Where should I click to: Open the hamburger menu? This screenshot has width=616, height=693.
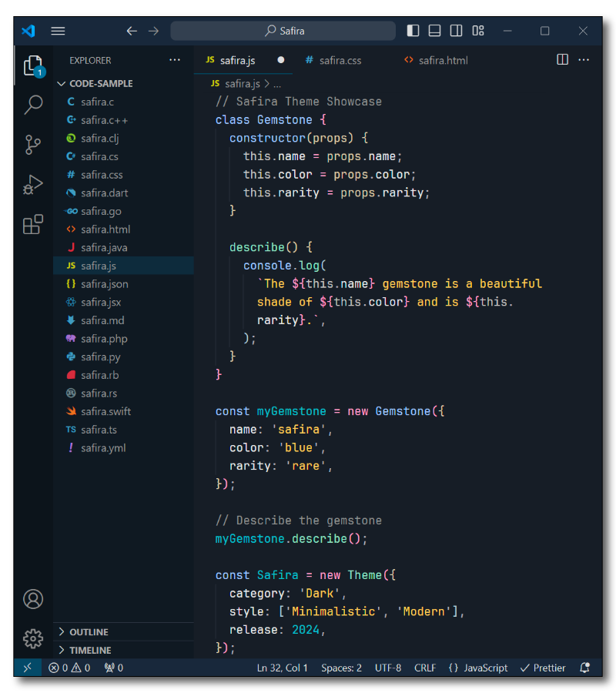tap(58, 31)
